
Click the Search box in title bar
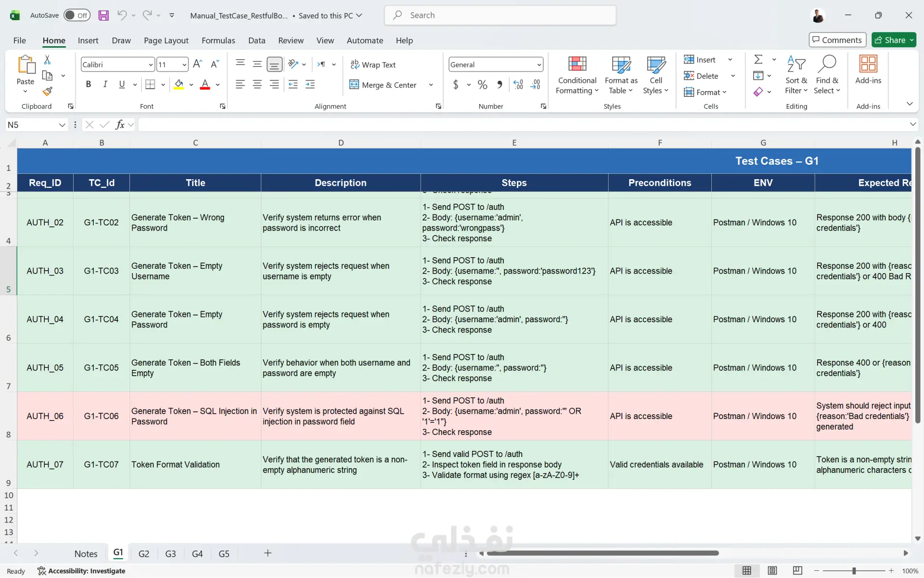pyautogui.click(x=500, y=15)
